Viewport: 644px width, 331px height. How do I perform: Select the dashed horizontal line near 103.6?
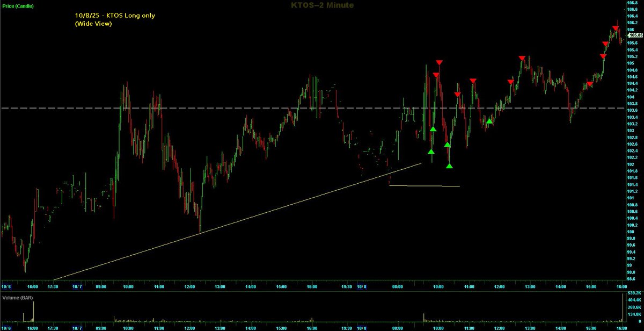(x=313, y=108)
